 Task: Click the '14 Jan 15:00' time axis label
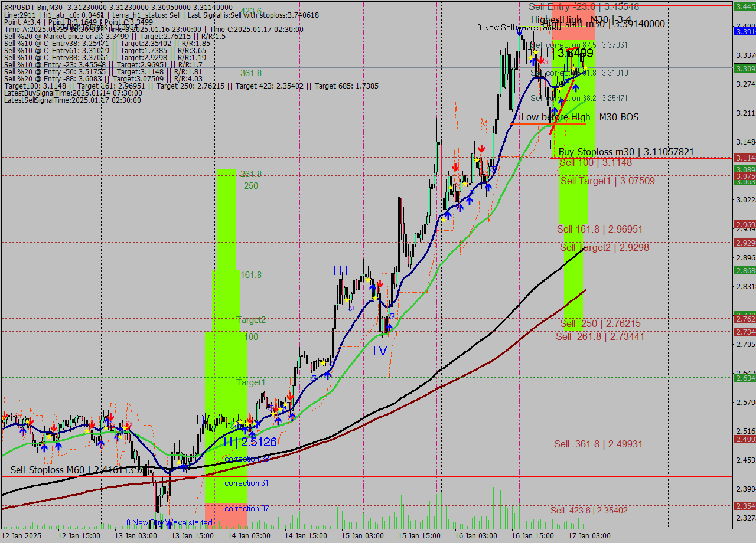[x=305, y=536]
